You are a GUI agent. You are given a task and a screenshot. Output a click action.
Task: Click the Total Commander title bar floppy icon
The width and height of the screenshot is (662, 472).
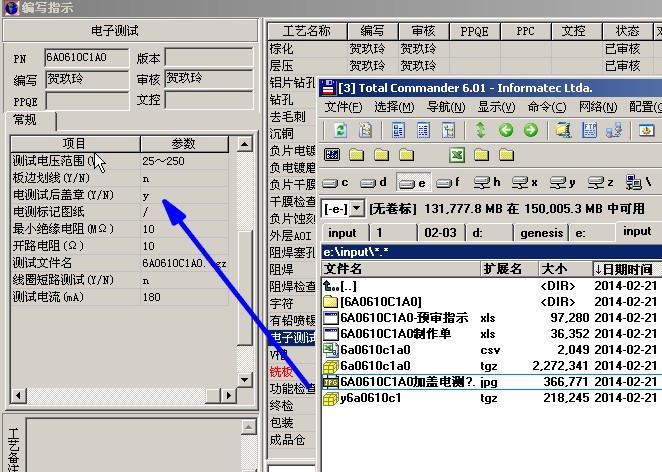[328, 88]
